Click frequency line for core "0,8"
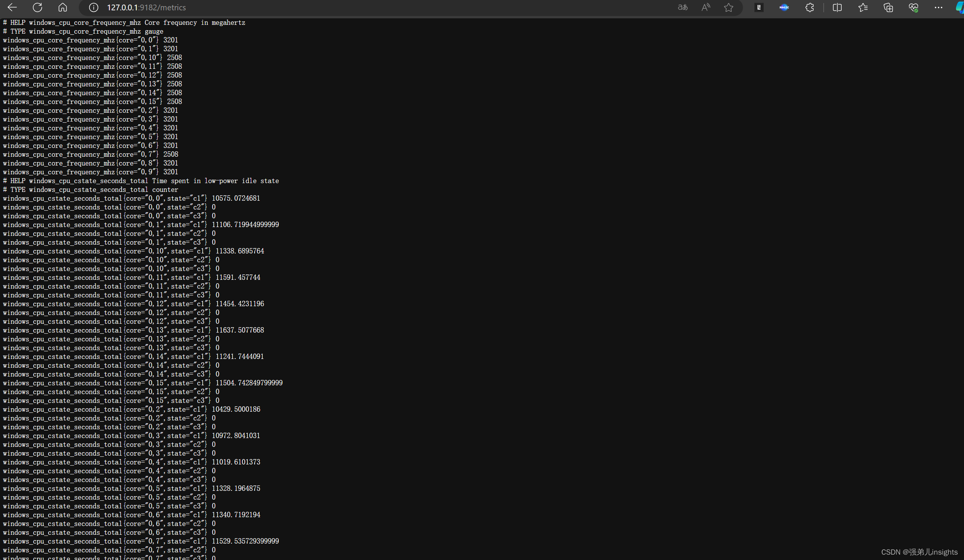The height and width of the screenshot is (560, 964). click(90, 163)
